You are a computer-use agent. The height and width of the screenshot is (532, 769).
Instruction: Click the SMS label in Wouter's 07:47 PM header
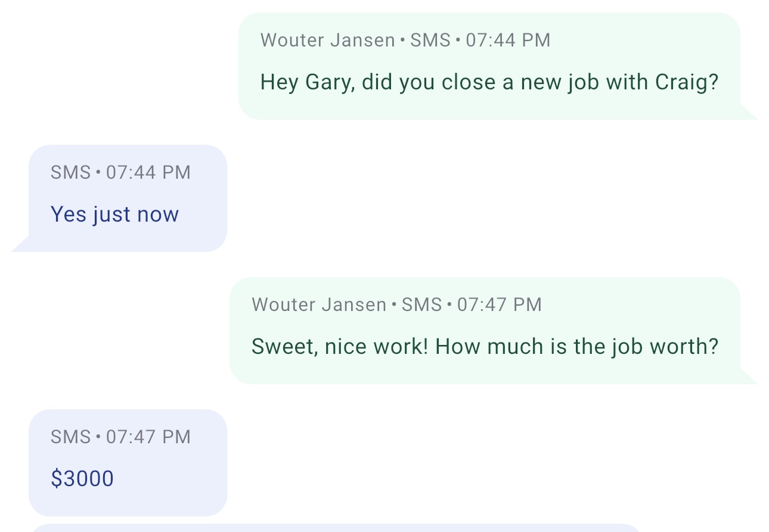point(421,305)
